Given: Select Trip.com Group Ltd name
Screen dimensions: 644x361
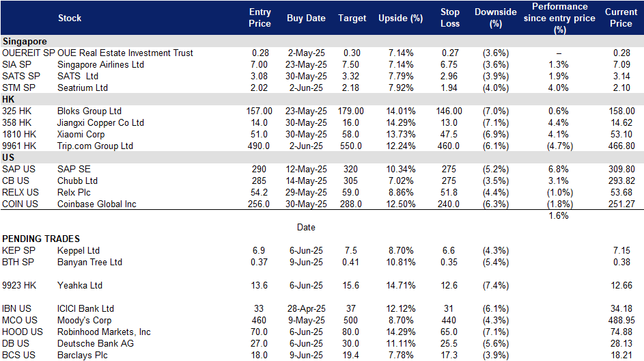Looking at the screenshot, I should point(96,146).
